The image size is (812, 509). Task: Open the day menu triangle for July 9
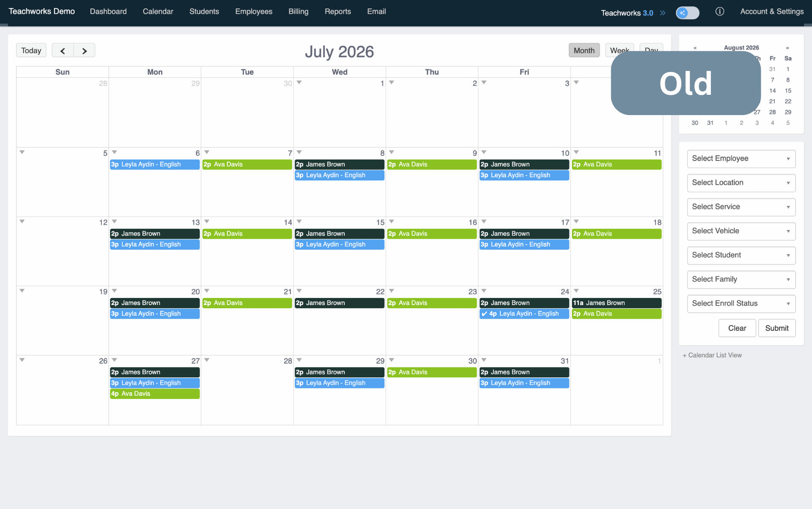pyautogui.click(x=392, y=152)
